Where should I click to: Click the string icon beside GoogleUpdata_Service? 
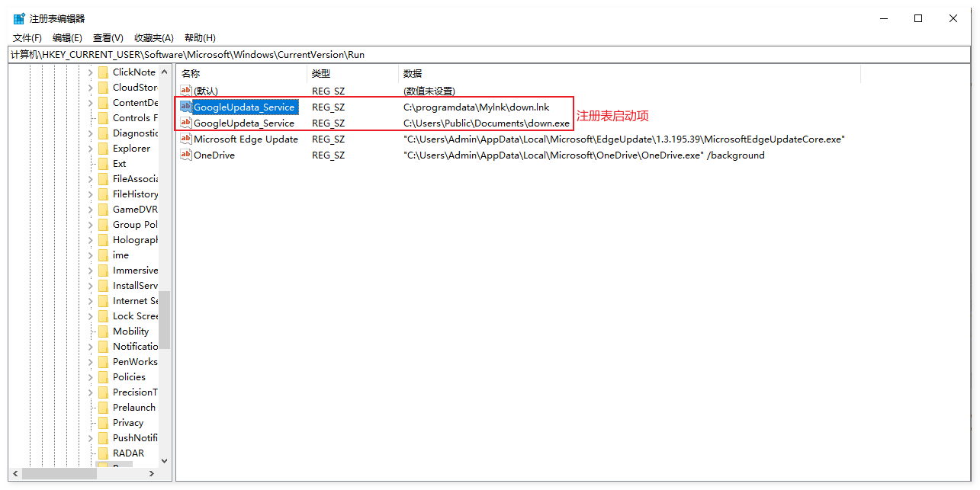(x=186, y=107)
